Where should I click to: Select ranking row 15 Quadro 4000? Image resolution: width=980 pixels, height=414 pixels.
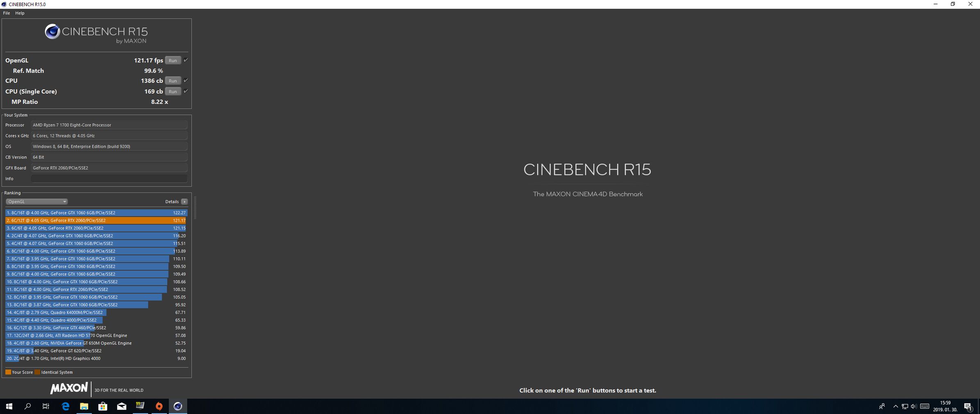[96, 320]
